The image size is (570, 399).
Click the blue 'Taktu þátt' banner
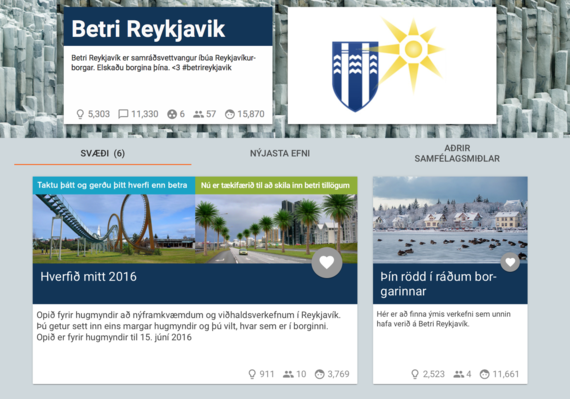[114, 185]
